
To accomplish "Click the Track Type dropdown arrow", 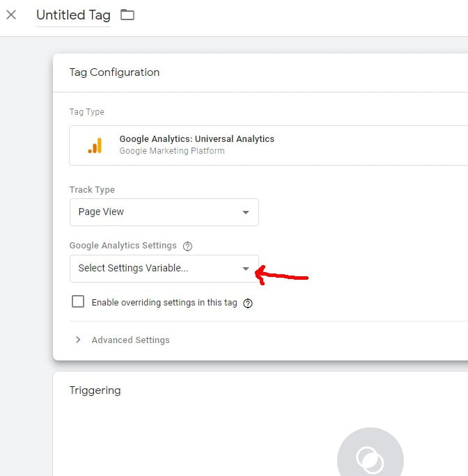I will point(246,212).
